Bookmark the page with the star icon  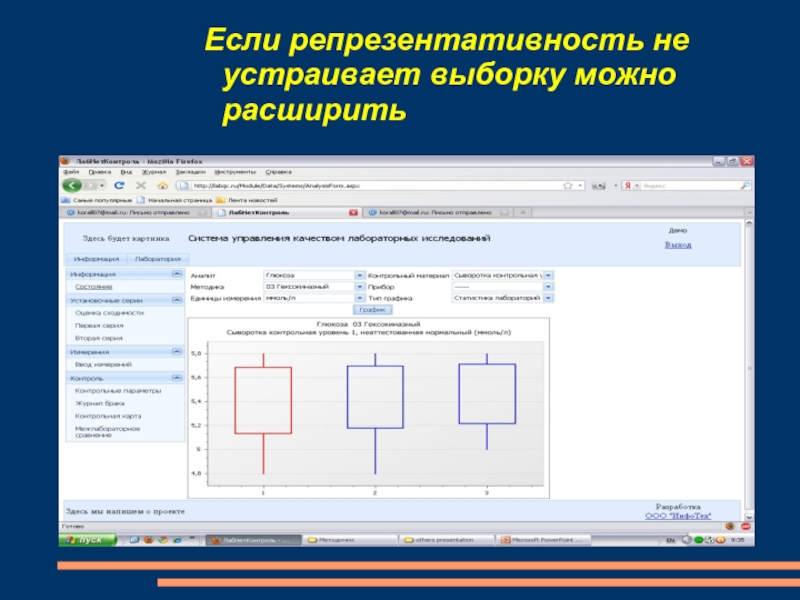[567, 186]
